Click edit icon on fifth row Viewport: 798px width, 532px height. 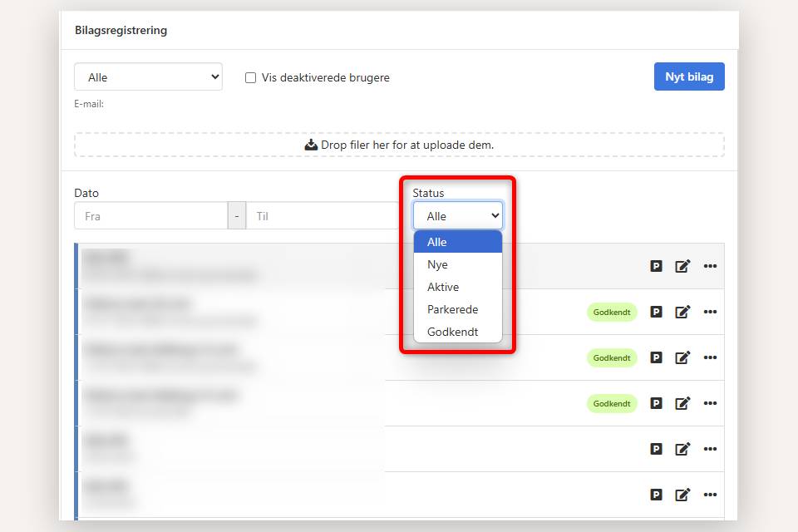(682, 449)
